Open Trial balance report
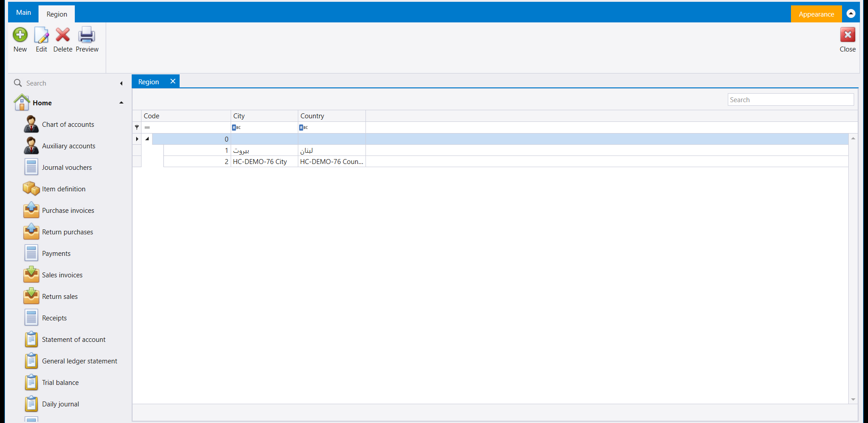 coord(60,383)
